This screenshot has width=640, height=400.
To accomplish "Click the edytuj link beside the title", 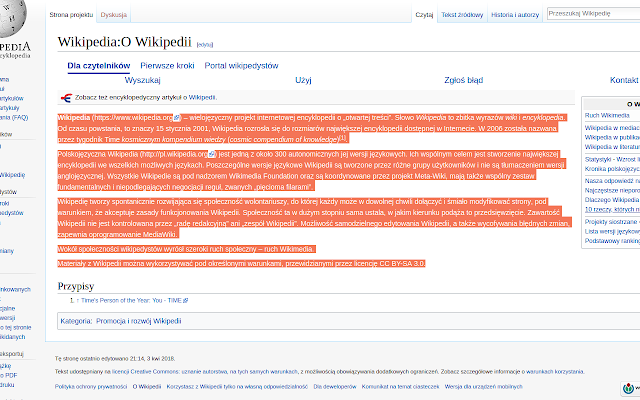I will click(x=205, y=44).
